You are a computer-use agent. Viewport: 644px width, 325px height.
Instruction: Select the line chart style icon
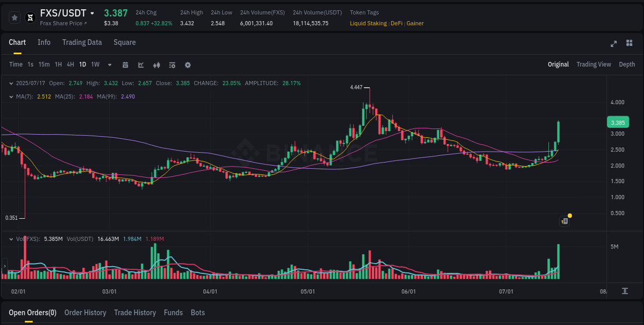point(141,64)
